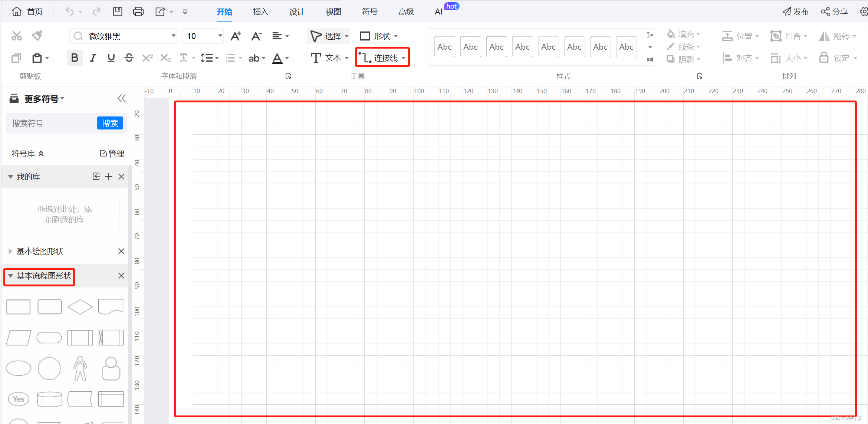The image size is (868, 424).
Task: Click the save disk icon
Action: (118, 12)
